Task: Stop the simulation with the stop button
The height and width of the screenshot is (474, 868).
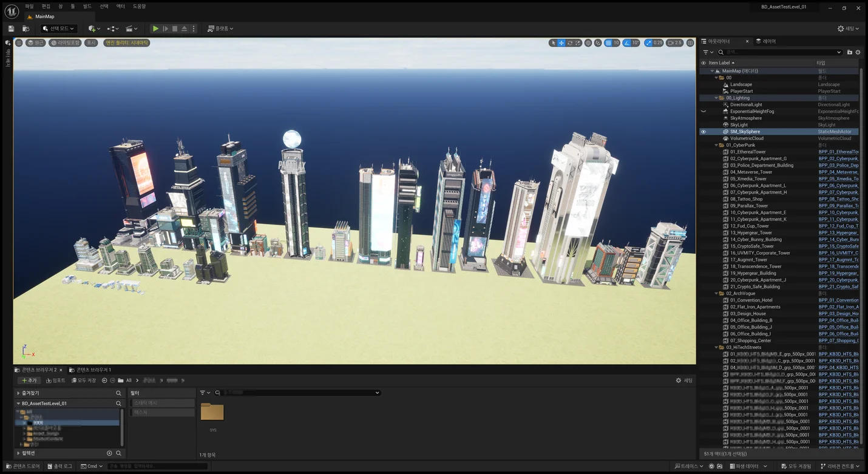Action: (x=175, y=29)
